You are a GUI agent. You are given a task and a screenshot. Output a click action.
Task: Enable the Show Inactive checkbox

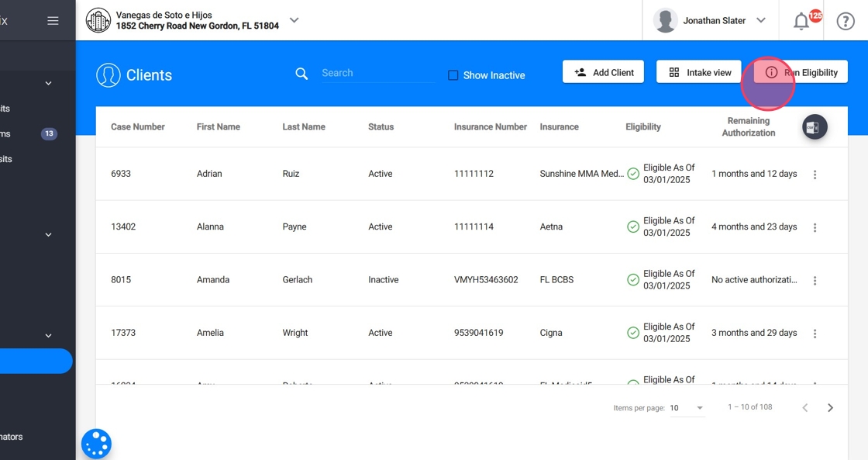(453, 75)
